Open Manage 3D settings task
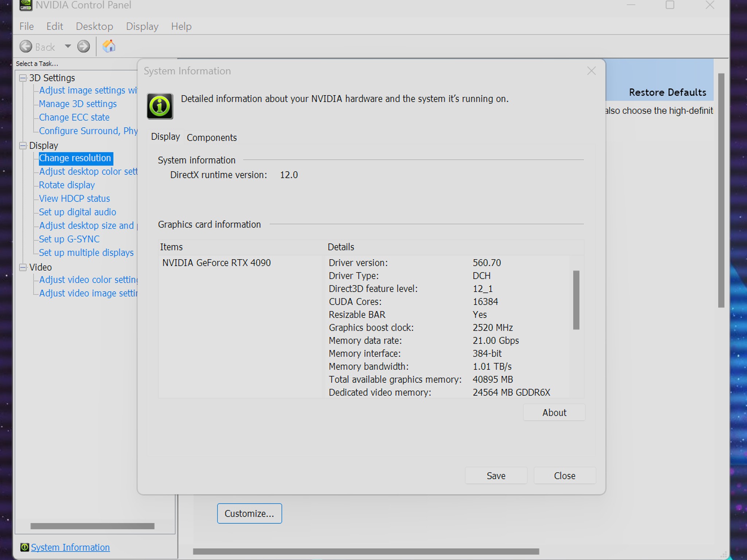 pos(78,104)
